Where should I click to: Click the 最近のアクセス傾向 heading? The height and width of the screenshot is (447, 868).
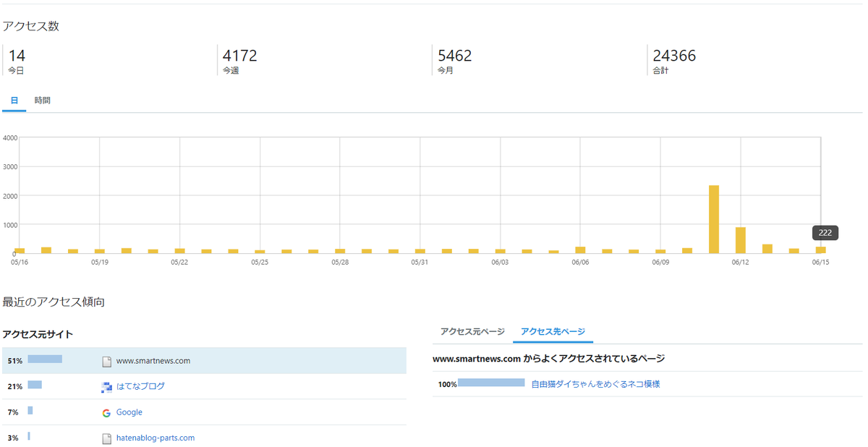(x=54, y=302)
